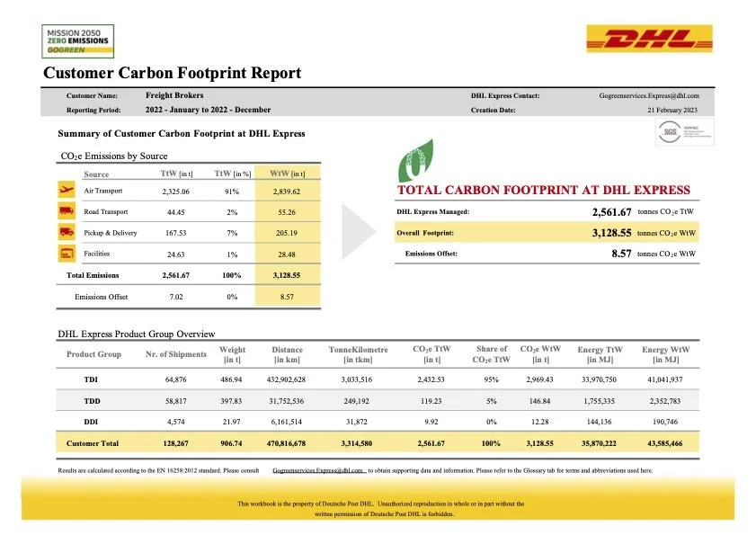Click the Nr. of Shipments column header
The width and height of the screenshot is (756, 535).
pyautogui.click(x=176, y=354)
